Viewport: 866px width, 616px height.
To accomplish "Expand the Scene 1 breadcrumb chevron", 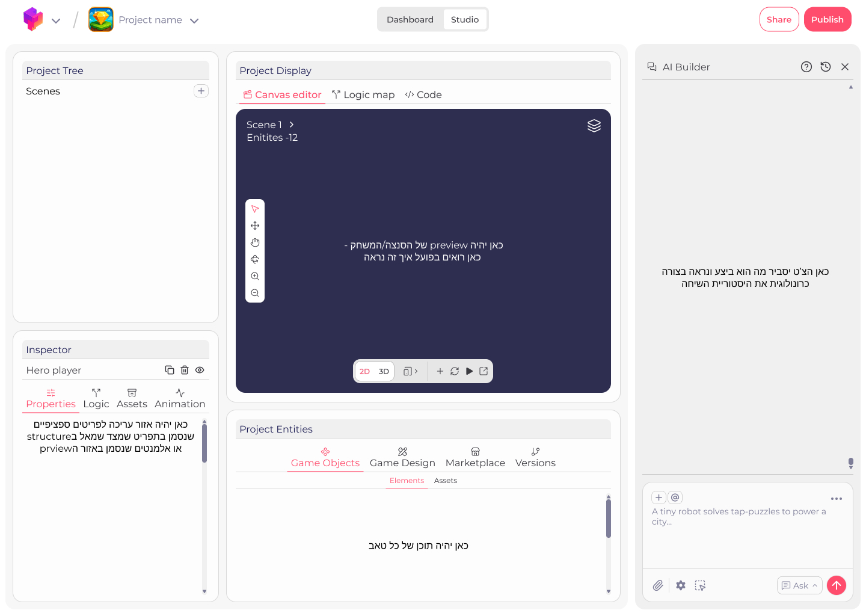I will [x=292, y=125].
